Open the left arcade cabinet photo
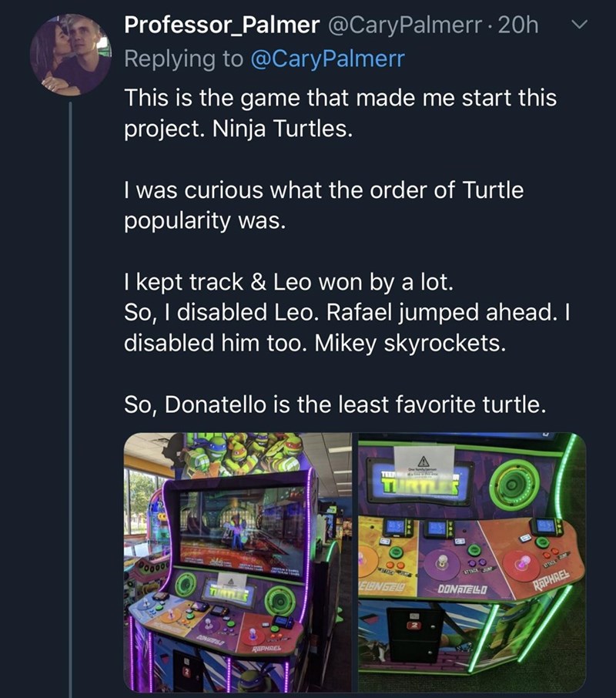The width and height of the screenshot is (616, 698). (237, 562)
